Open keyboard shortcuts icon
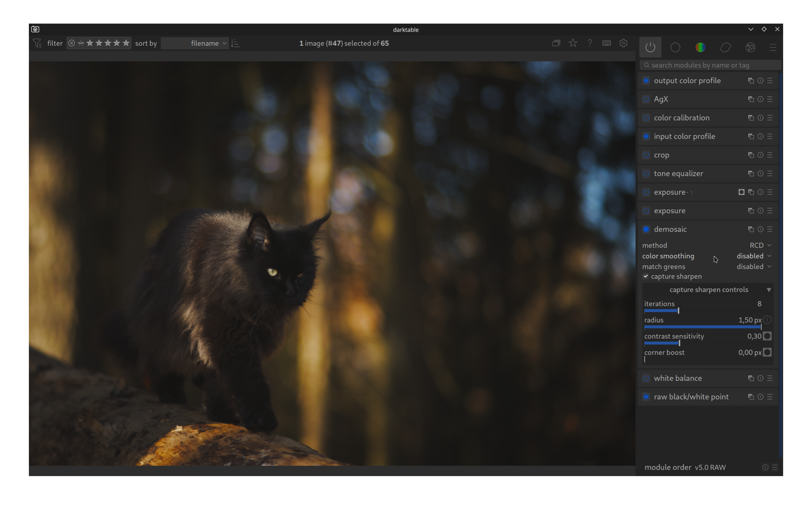This screenshot has width=812, height=510. tap(606, 43)
